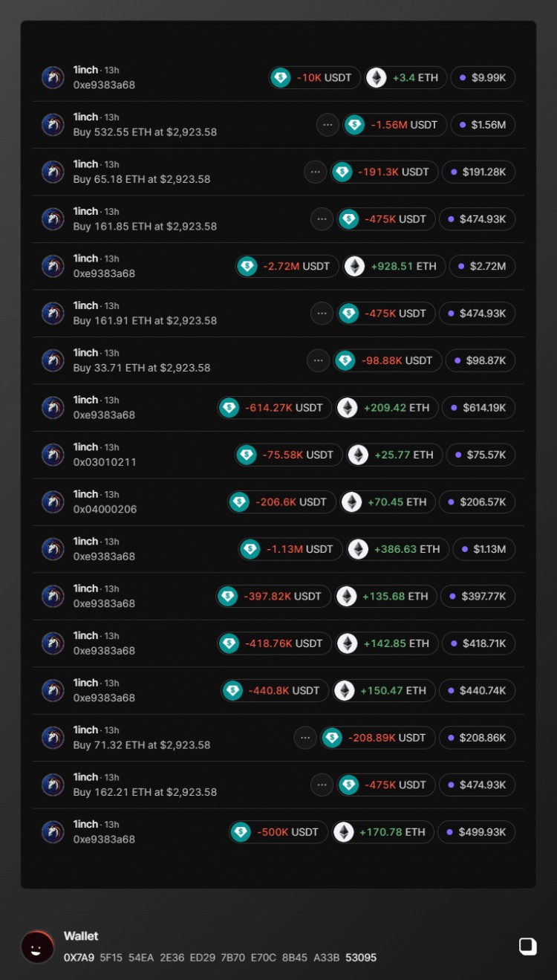Select the +386.63 ETH token pill
This screenshot has width=557, height=980.
(398, 549)
